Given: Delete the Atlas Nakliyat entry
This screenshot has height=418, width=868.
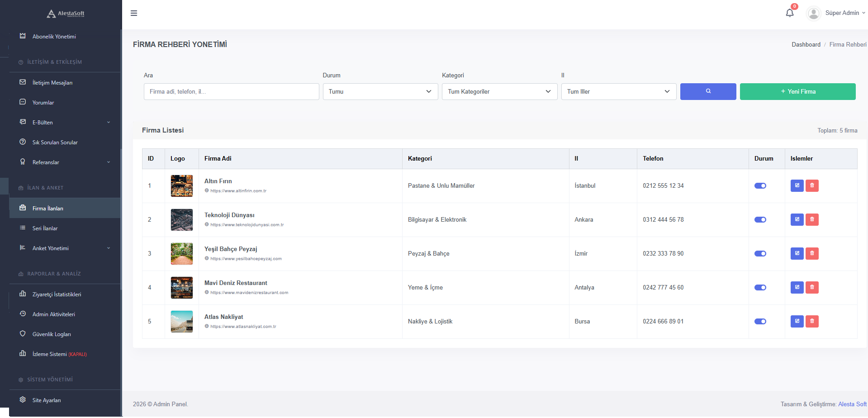Looking at the screenshot, I should [x=812, y=321].
